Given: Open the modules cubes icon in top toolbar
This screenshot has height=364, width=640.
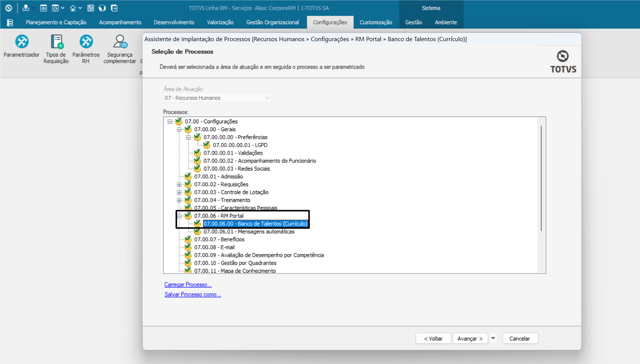Looking at the screenshot, I should [26, 8].
